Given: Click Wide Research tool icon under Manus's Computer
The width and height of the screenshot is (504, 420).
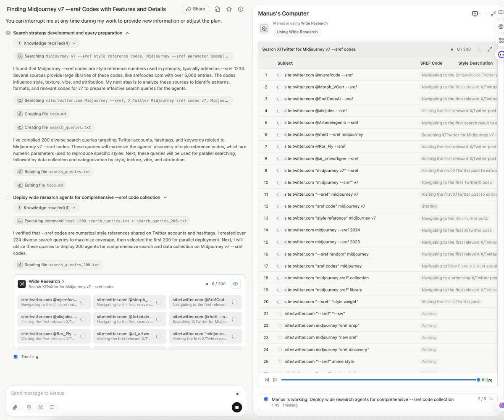Looking at the screenshot, I should pyautogui.click(x=264, y=29).
